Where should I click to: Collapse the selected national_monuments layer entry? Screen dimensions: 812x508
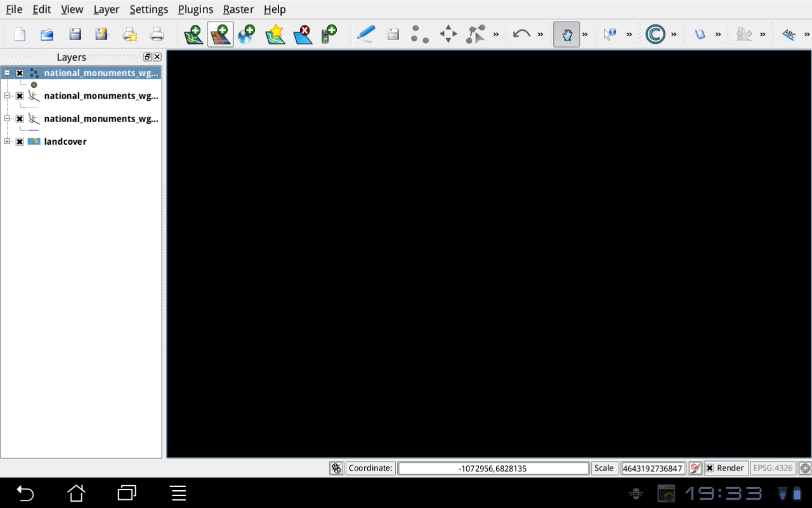(7, 72)
